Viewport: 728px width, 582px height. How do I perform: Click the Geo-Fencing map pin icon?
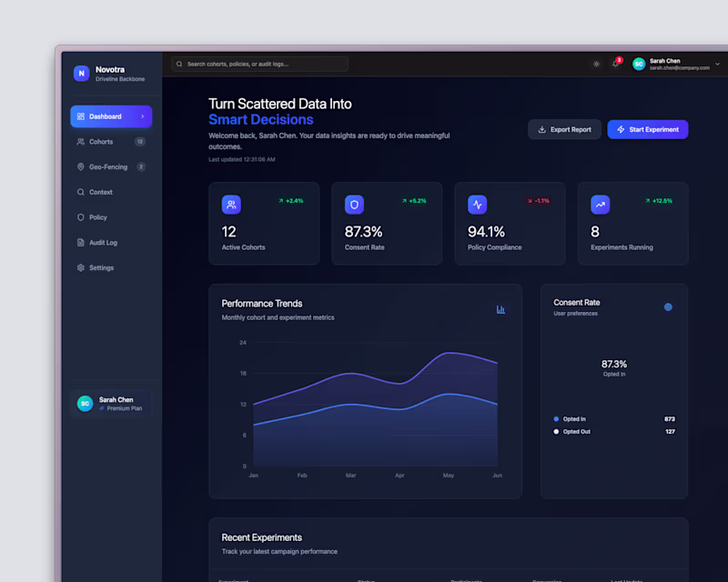(x=81, y=166)
